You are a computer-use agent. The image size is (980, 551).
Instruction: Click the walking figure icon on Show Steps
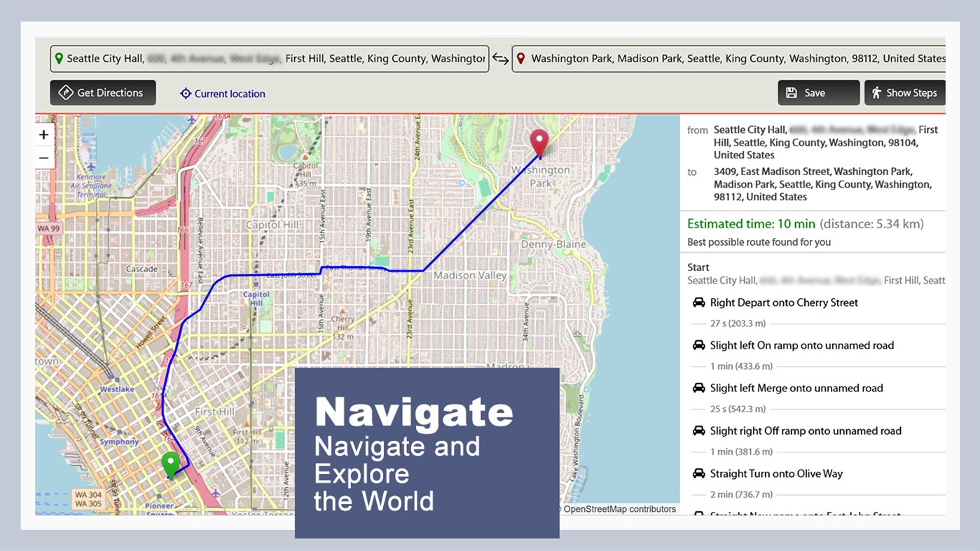[x=877, y=92]
